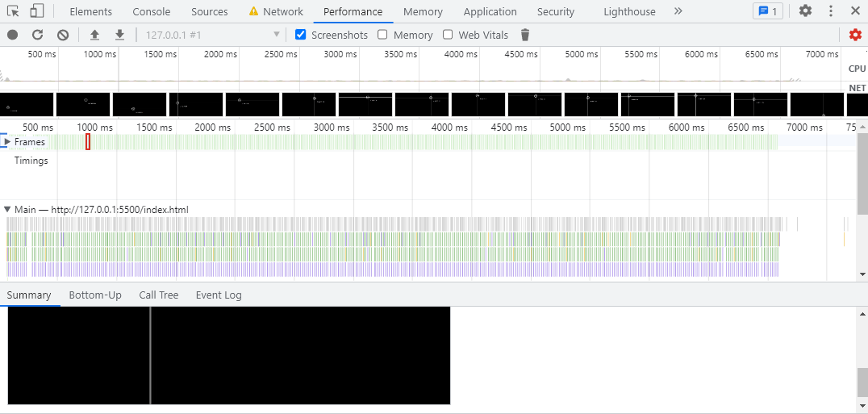The height and width of the screenshot is (414, 868).
Task: Open the issues counter badge
Action: (x=768, y=11)
